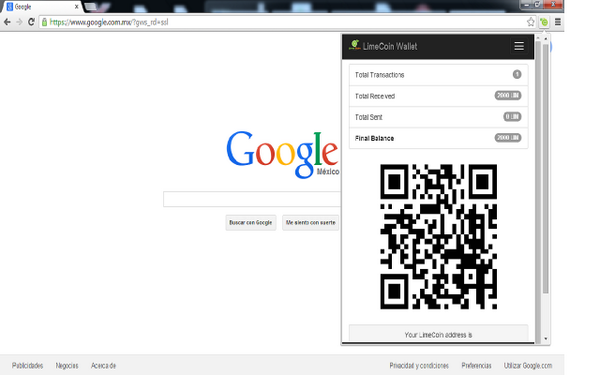Click the popup scroll down arrow

545,339
